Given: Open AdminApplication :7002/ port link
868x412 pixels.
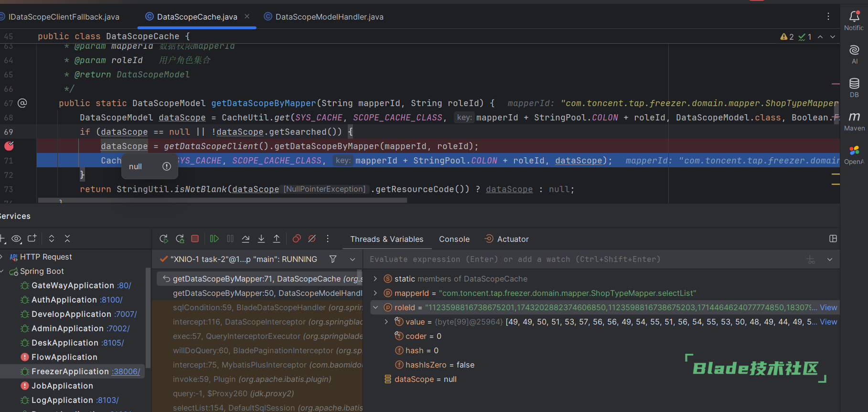Looking at the screenshot, I should (118, 328).
